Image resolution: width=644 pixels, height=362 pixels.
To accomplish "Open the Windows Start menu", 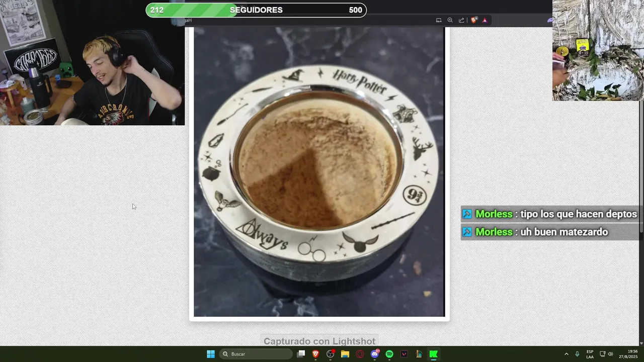I will [x=211, y=354].
